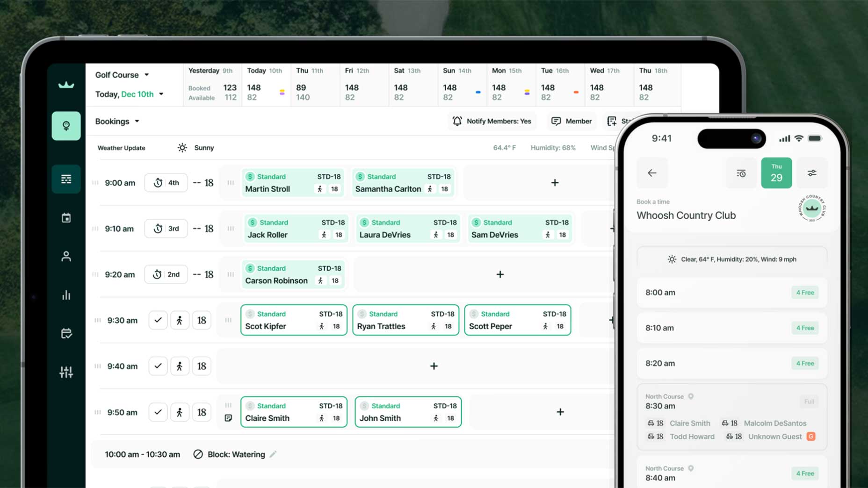Click the Member button in the toolbar

571,121
